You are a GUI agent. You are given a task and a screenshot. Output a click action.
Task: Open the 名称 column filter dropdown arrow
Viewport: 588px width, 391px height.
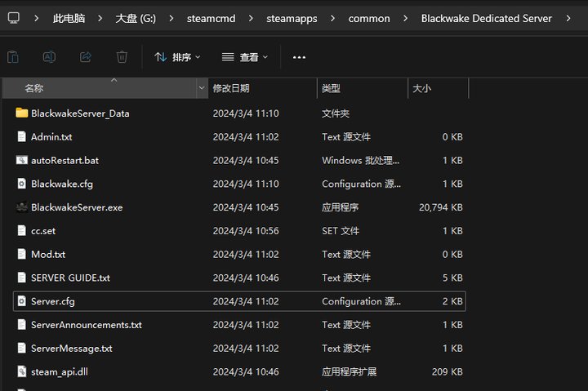[202, 88]
